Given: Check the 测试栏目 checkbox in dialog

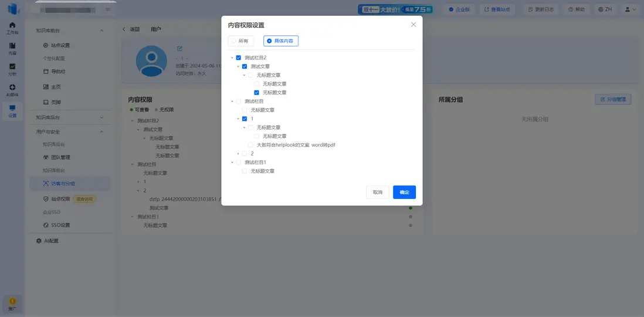Looking at the screenshot, I should 239,101.
